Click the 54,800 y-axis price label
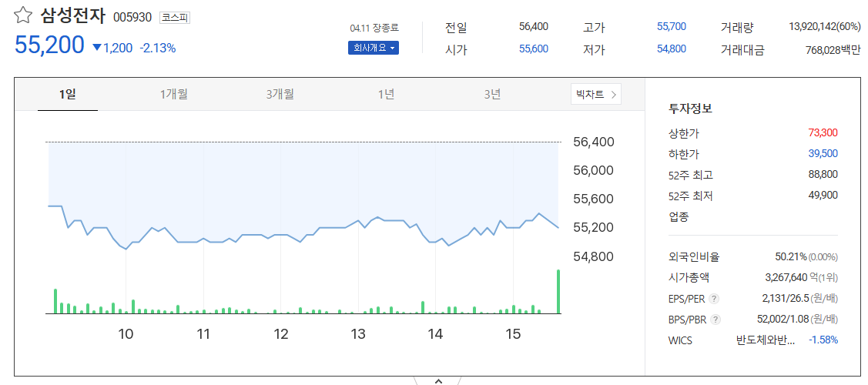This screenshot has height=385, width=868. [593, 256]
